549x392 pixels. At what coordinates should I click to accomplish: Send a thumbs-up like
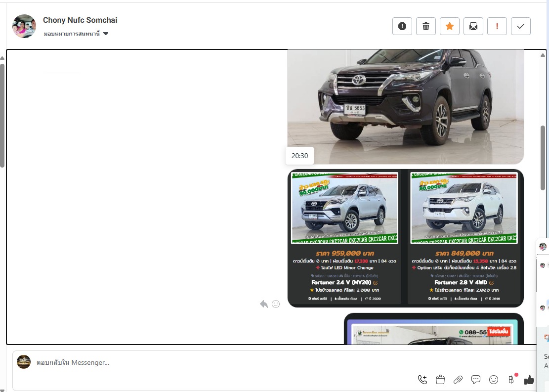click(x=529, y=380)
